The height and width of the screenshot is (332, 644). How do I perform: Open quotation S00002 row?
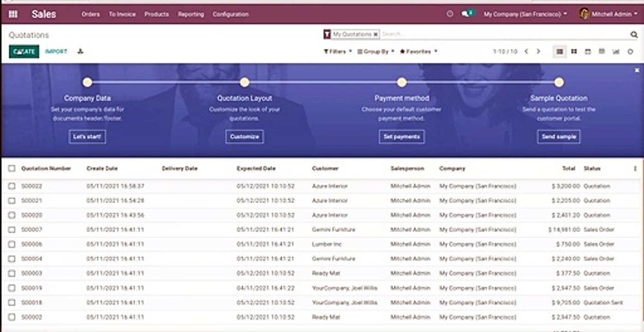tap(322, 317)
